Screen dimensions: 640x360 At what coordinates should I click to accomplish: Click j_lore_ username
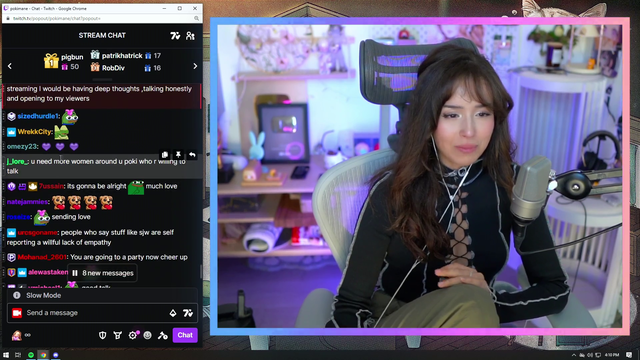(x=17, y=162)
